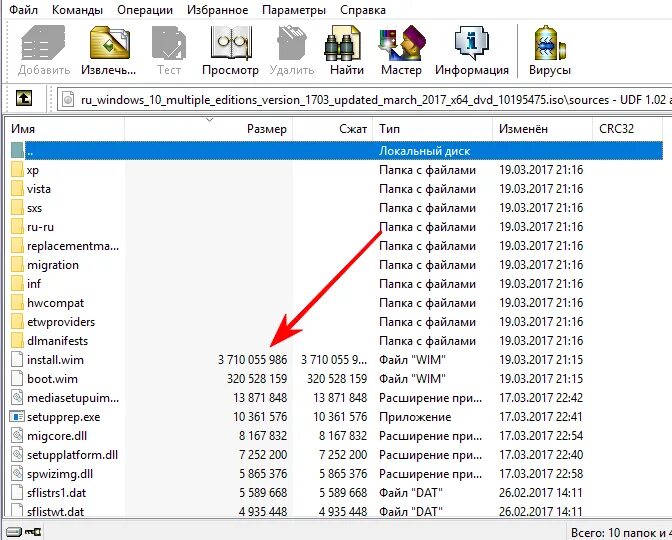672x540 pixels.
Task: Open the Команды menu
Action: 77,10
